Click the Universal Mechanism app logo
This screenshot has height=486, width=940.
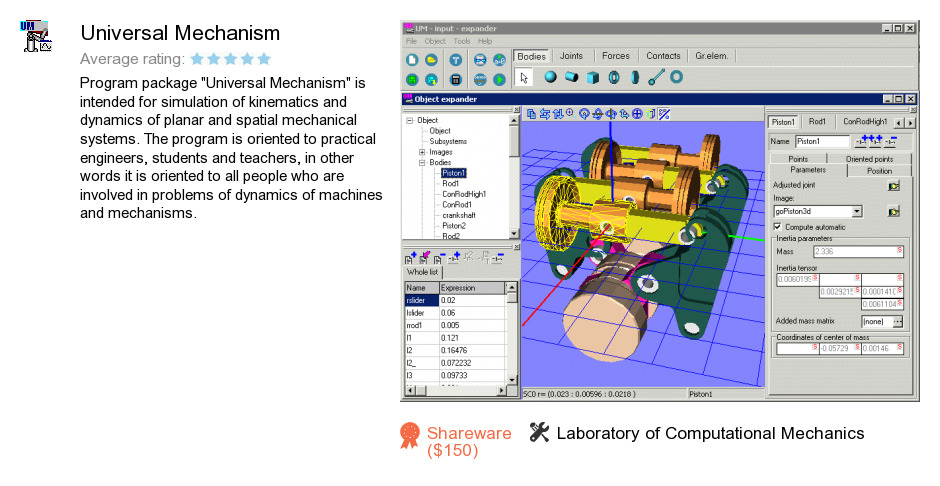click(x=37, y=36)
